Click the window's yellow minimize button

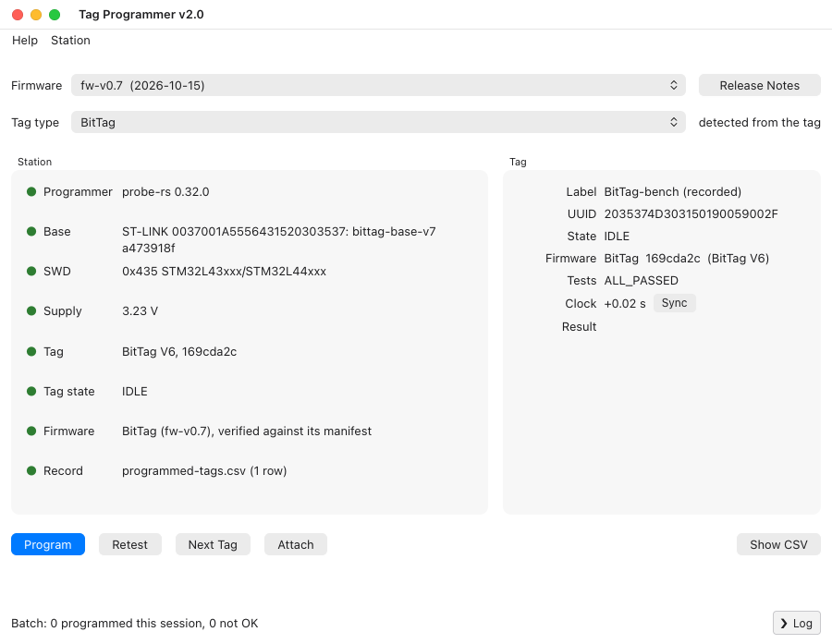pyautogui.click(x=36, y=15)
